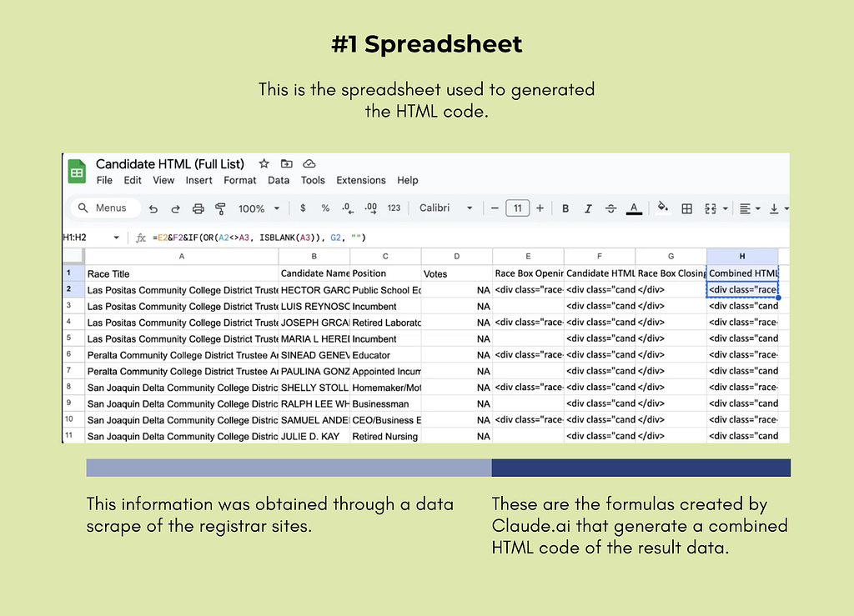Image resolution: width=854 pixels, height=616 pixels.
Task: Open the Extensions menu
Action: click(360, 180)
